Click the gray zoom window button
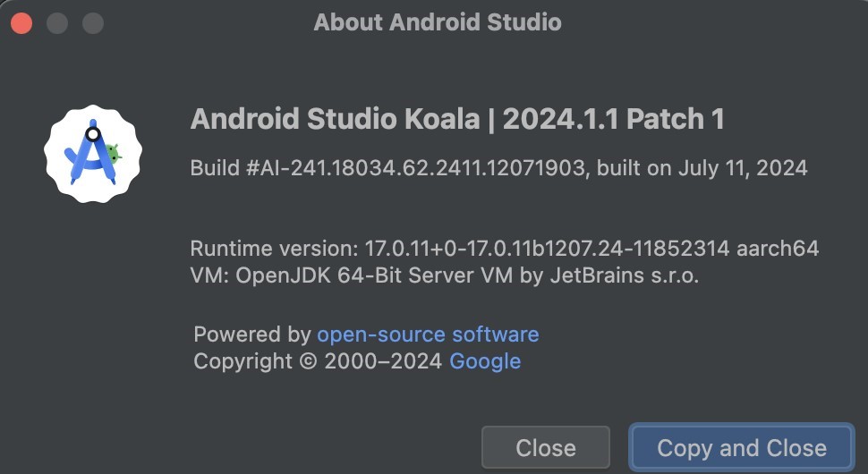The image size is (868, 474). tap(93, 22)
